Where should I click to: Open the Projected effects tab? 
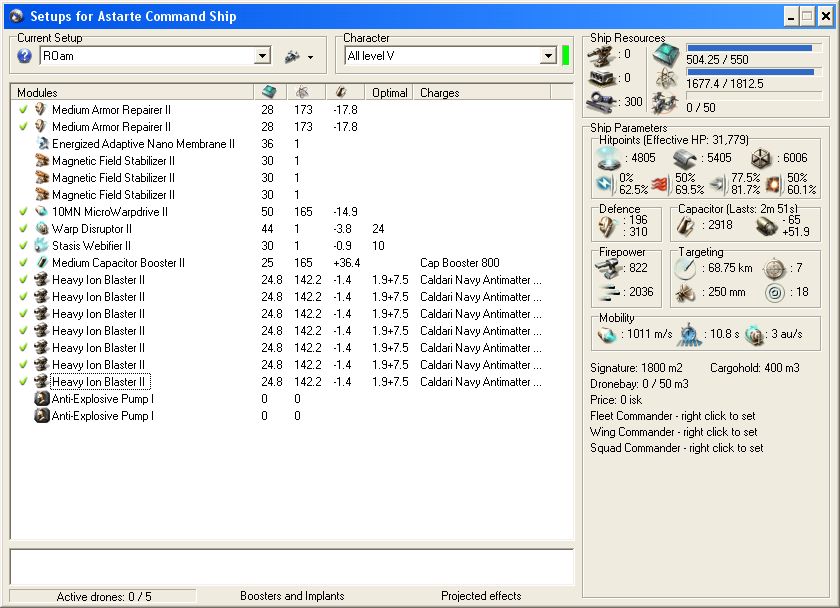(481, 596)
